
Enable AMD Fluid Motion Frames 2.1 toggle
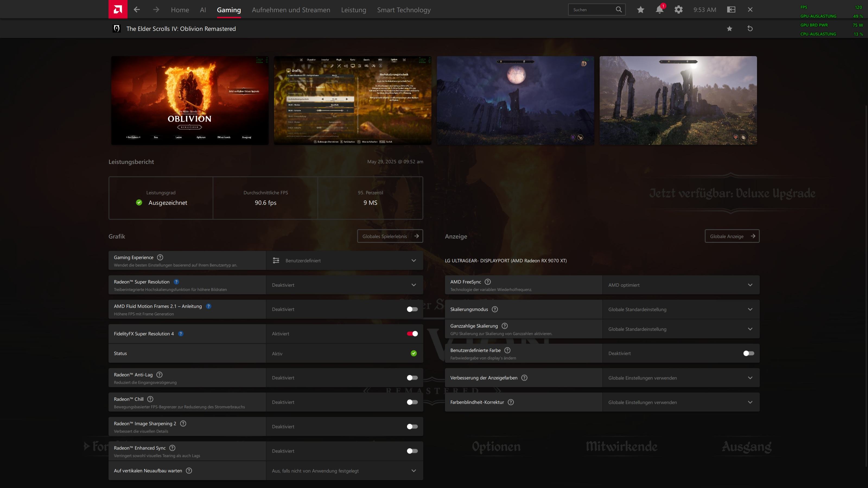point(412,309)
